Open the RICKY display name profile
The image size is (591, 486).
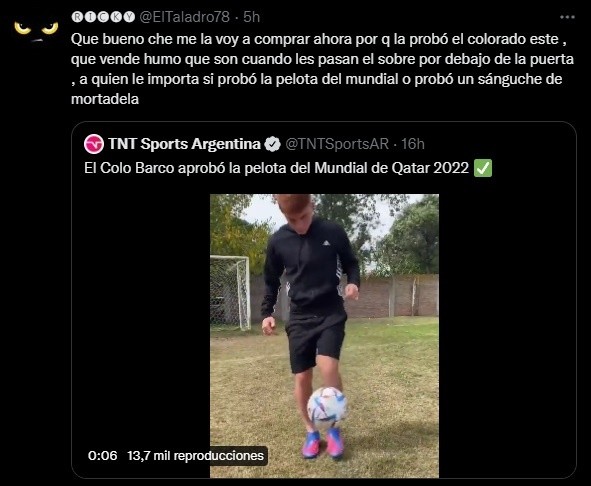103,17
